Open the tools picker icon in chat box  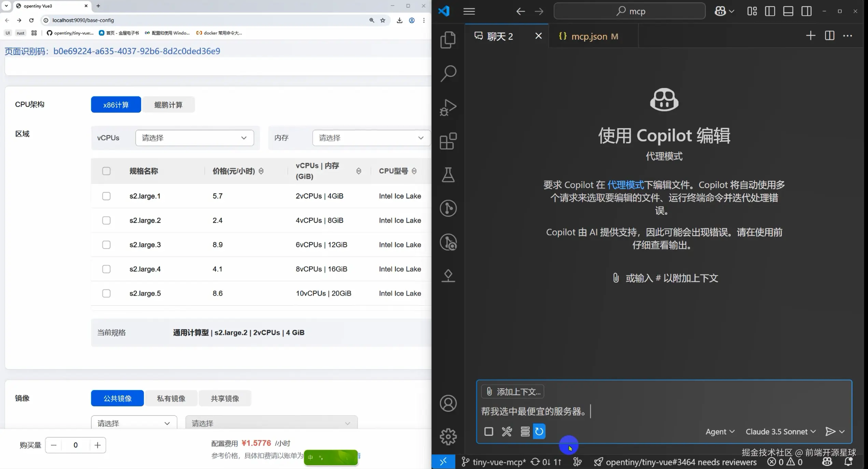coord(507,431)
